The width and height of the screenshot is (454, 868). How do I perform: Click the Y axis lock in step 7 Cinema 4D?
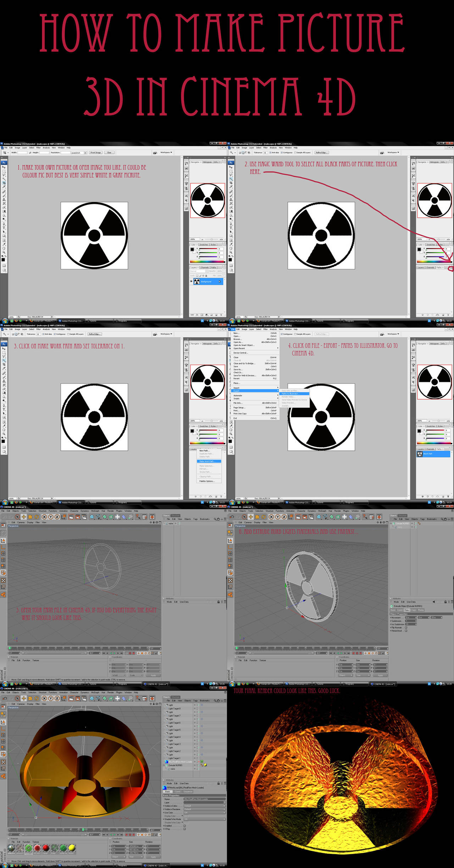[x=51, y=699]
